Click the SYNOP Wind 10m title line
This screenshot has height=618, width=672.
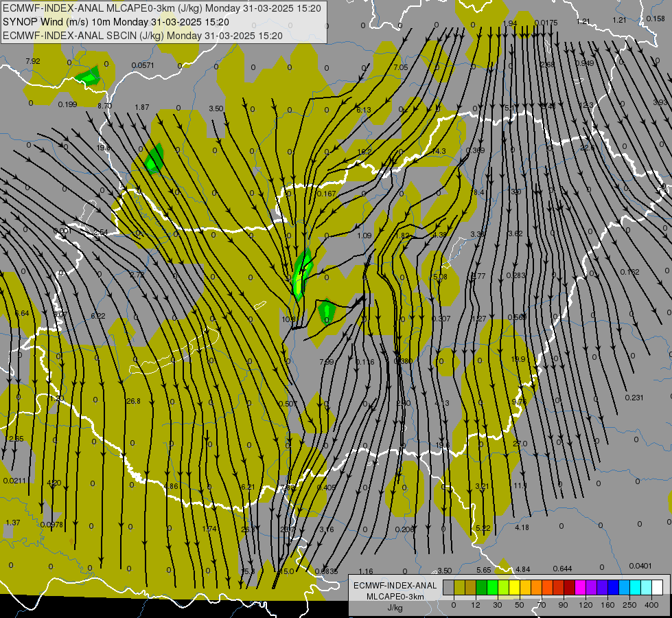[x=116, y=22]
